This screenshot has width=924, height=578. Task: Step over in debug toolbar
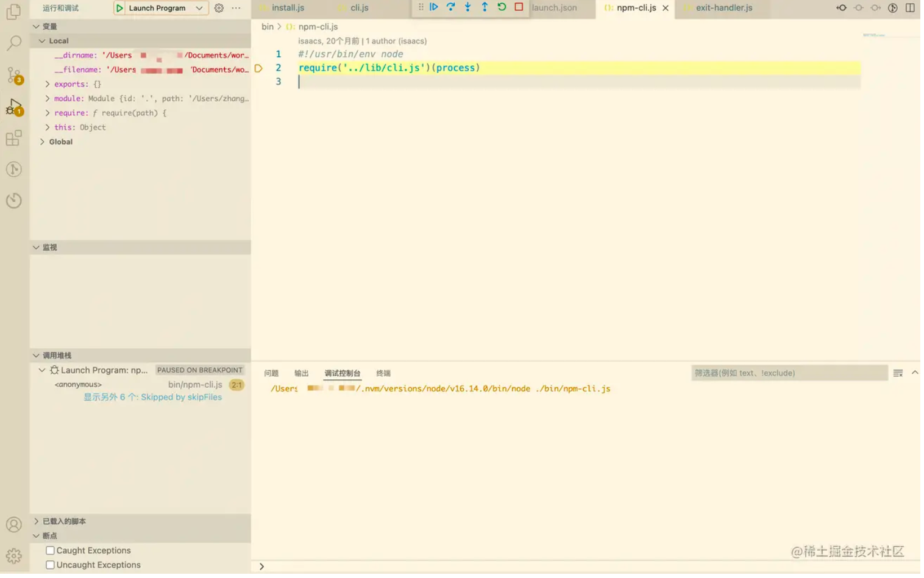click(x=450, y=7)
